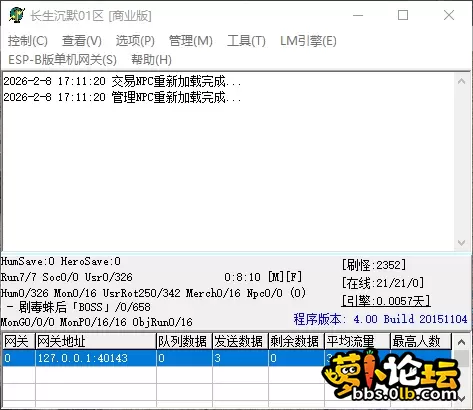
Task: Click the Hum0/326 Mon0/16 status line
Action: point(153,293)
